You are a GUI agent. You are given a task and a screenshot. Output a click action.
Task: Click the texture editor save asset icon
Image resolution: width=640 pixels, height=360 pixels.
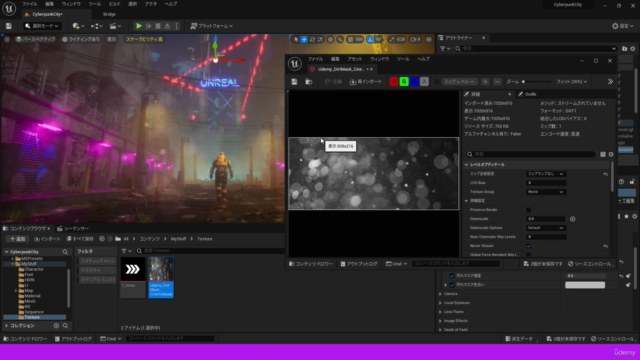coord(294,82)
